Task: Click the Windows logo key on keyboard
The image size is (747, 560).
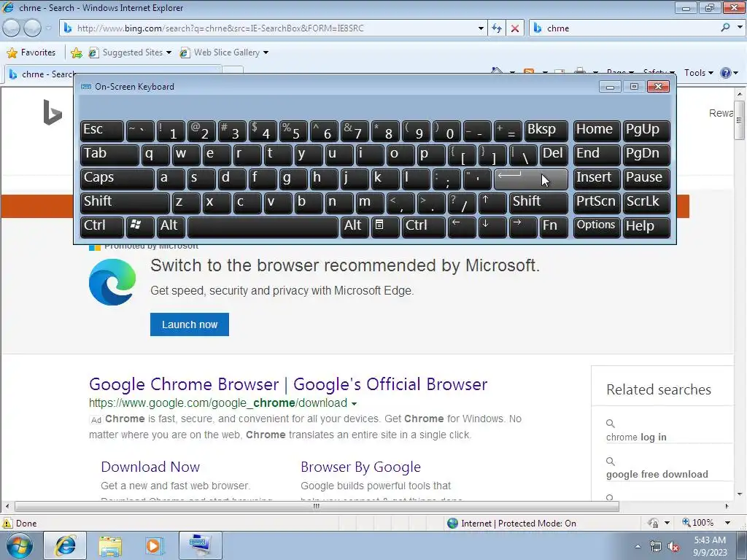Action: [x=140, y=226]
